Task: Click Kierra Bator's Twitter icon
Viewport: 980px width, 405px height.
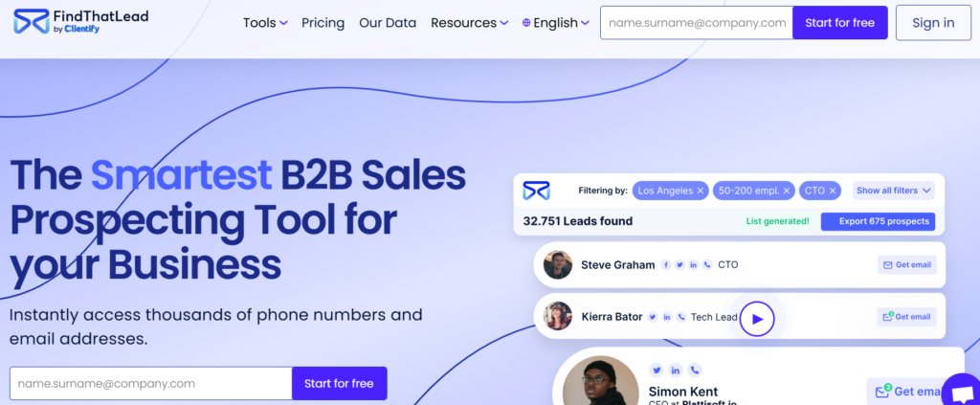Action: (653, 317)
